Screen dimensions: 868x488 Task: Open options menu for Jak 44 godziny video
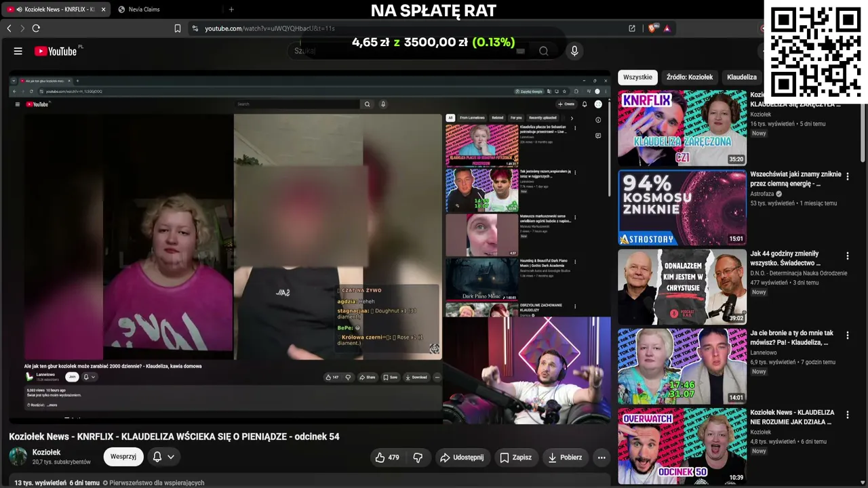tap(847, 256)
